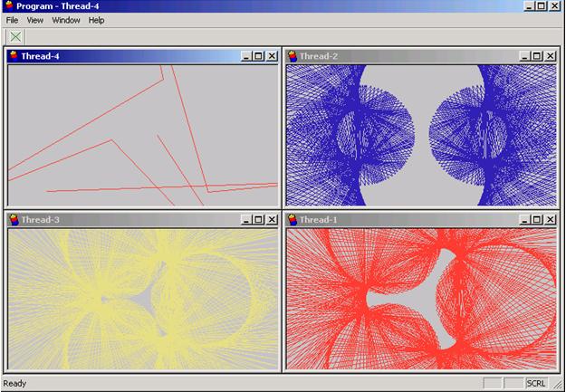This screenshot has width=566, height=392.
Task: Click the red pattern canvas in Thread-1
Action: pos(421,300)
